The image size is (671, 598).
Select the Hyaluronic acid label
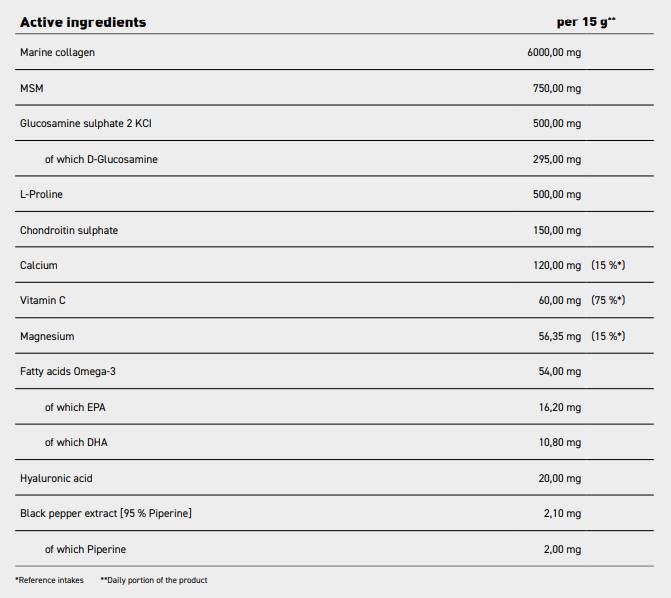tap(56, 478)
